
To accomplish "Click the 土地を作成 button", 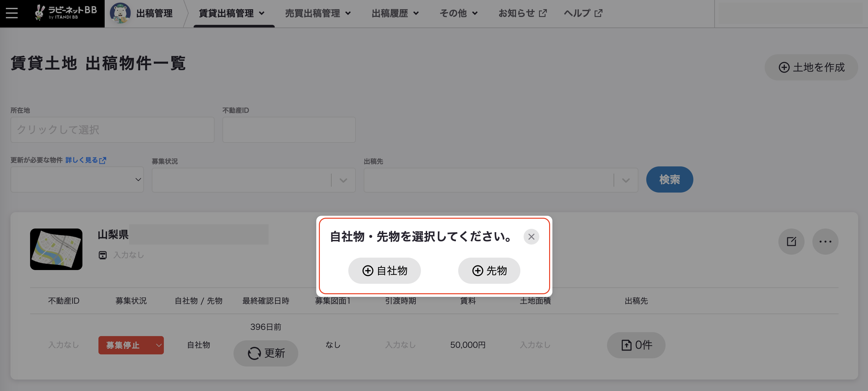I will (811, 67).
